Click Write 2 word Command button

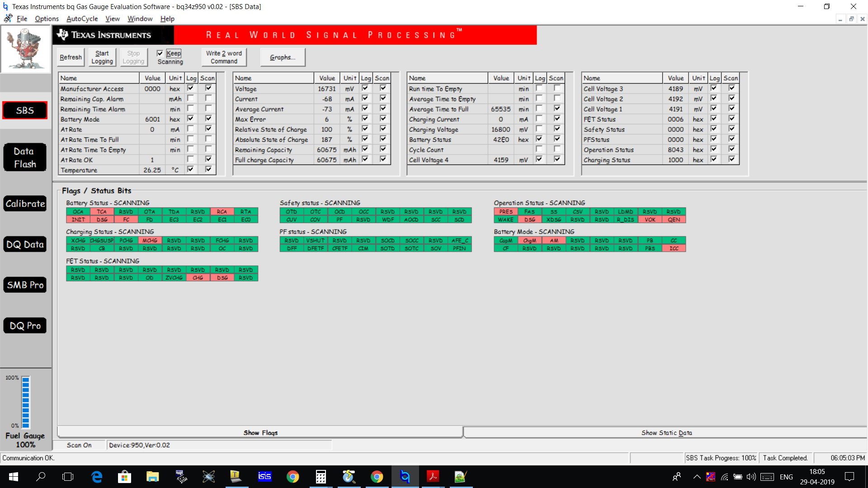click(x=224, y=57)
